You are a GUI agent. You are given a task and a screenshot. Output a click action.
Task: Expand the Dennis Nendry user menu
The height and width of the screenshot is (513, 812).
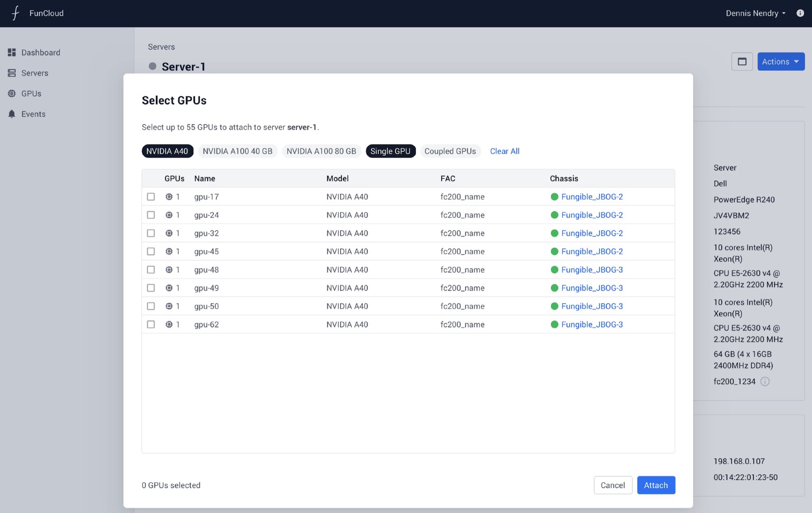point(755,13)
